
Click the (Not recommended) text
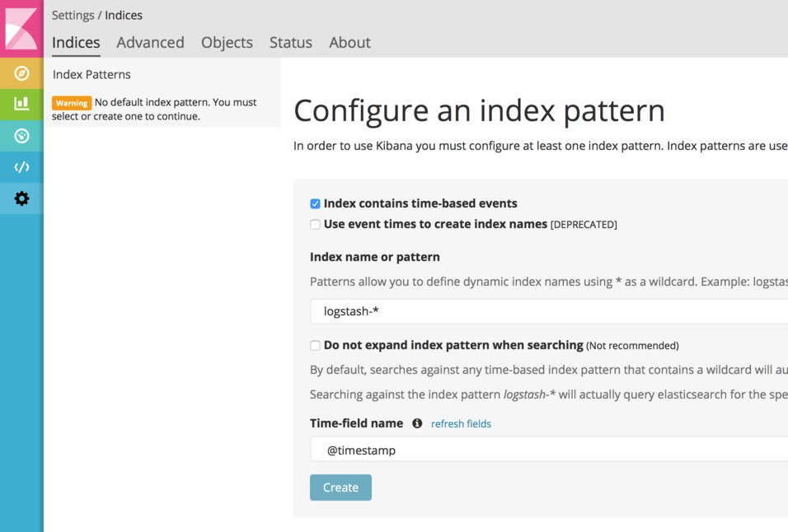click(x=632, y=345)
